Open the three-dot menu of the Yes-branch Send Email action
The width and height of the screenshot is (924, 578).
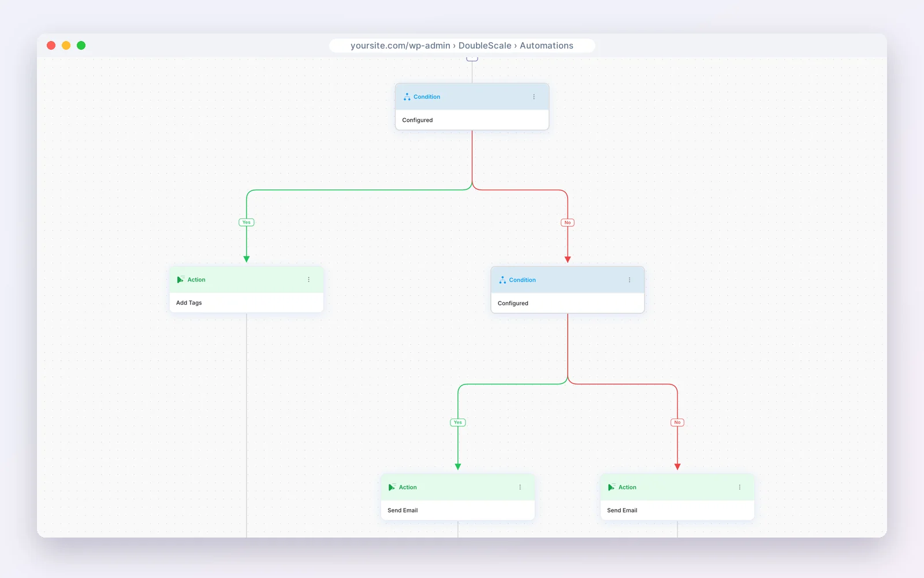(520, 487)
